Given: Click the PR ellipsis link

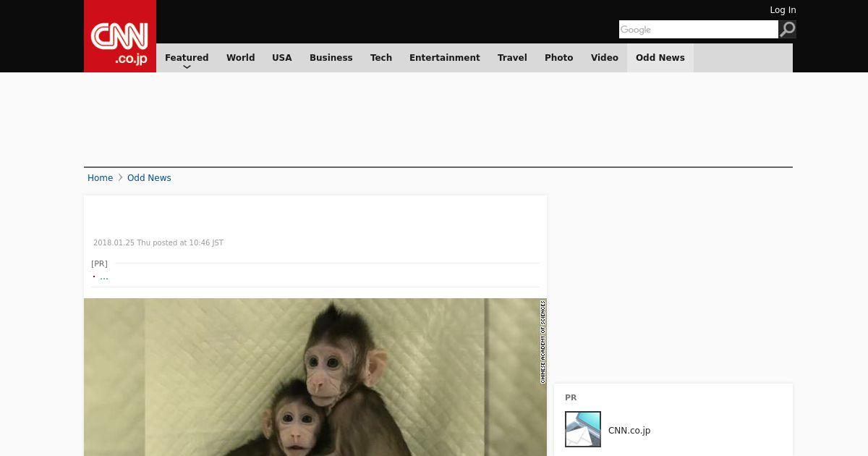Looking at the screenshot, I should click(104, 276).
